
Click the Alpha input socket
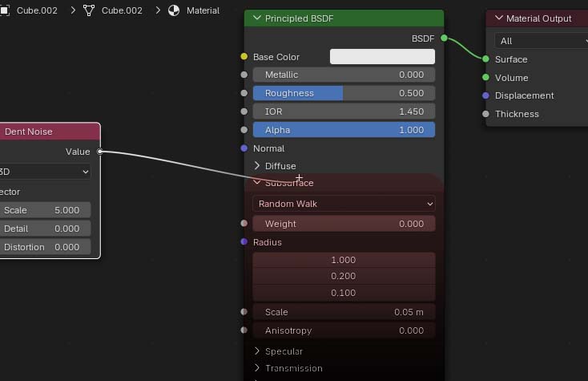coord(244,130)
